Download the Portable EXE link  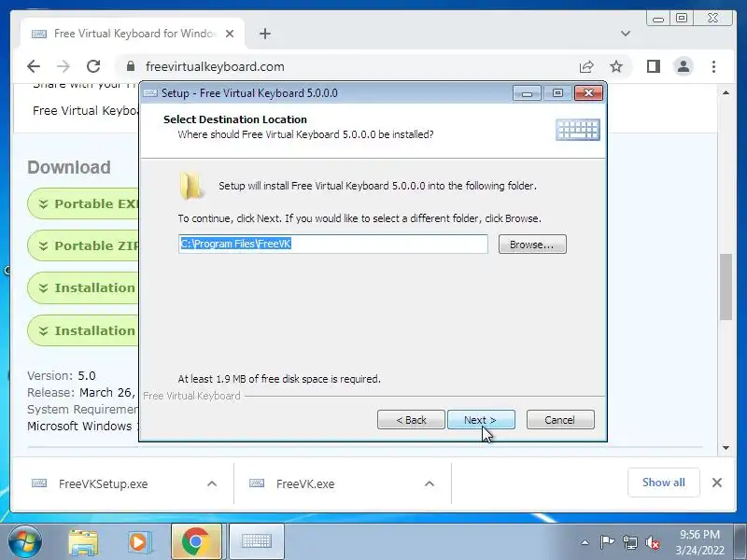coord(83,203)
